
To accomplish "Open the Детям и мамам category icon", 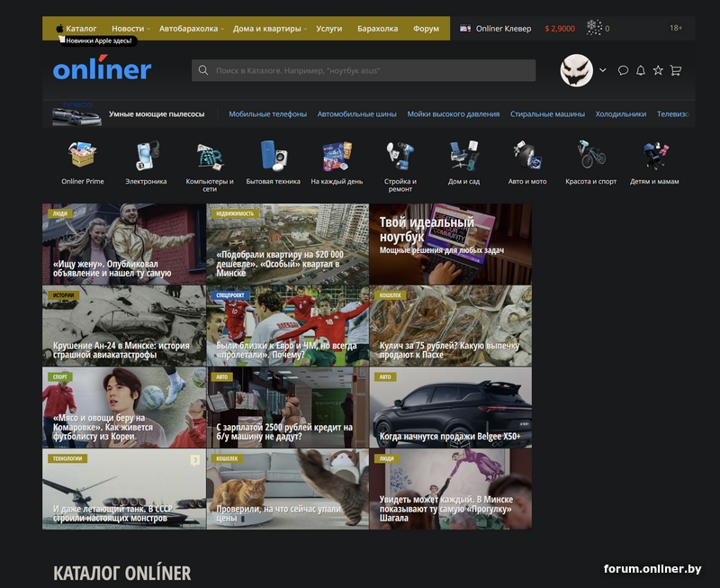I will (654, 155).
